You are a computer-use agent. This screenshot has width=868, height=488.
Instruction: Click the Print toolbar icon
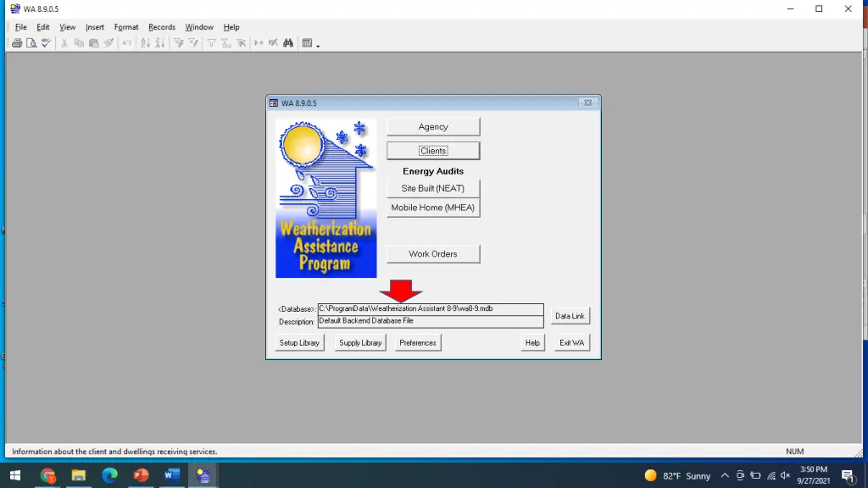(x=17, y=42)
